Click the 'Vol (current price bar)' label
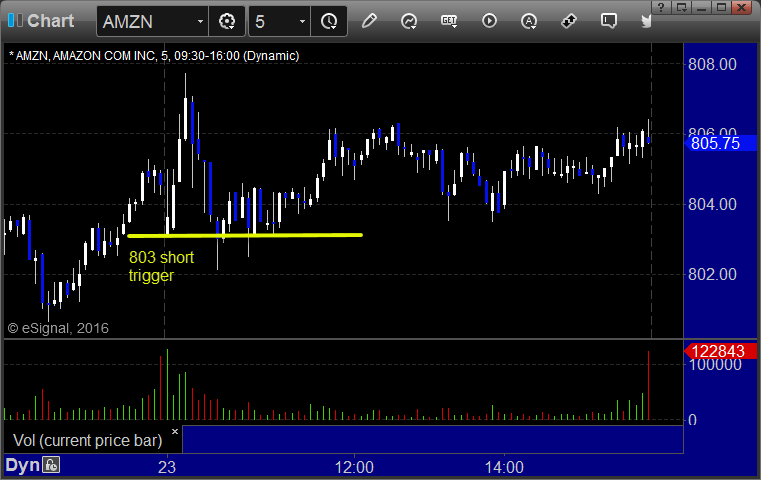Image resolution: width=761 pixels, height=480 pixels. pos(87,441)
